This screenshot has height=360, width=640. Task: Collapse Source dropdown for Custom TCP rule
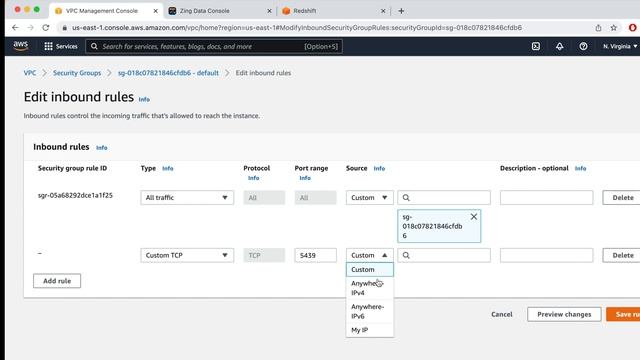[x=369, y=255]
